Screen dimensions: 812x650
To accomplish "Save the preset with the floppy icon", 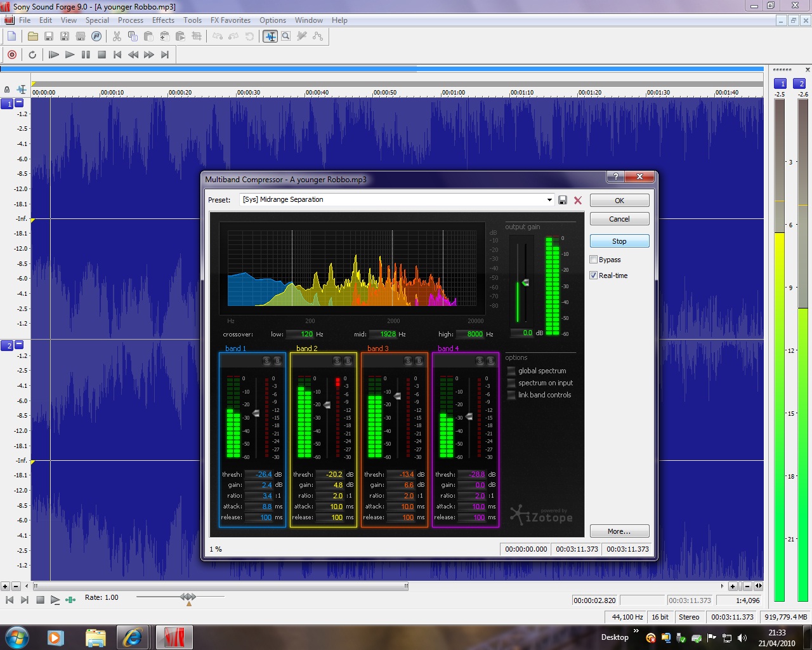I will point(563,200).
